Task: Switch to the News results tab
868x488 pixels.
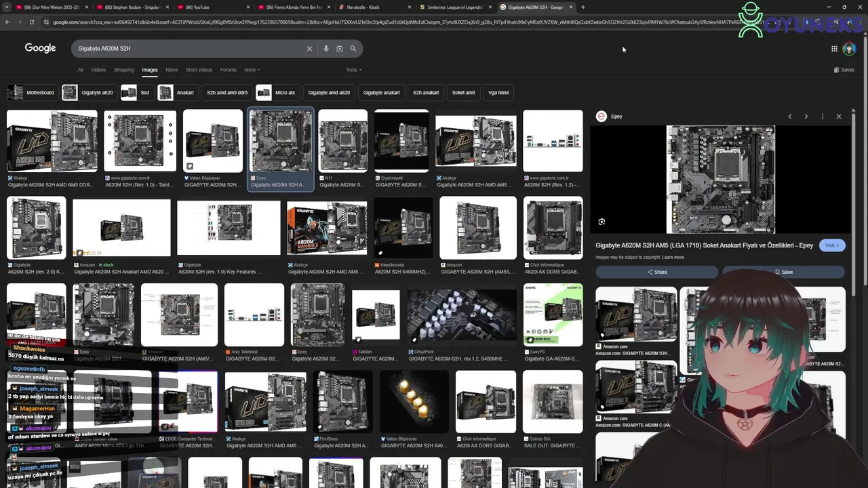Action: 172,70
